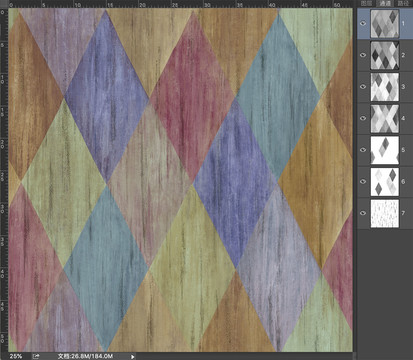Click channel name label 4
The width and height of the screenshot is (413, 360).
(403, 118)
